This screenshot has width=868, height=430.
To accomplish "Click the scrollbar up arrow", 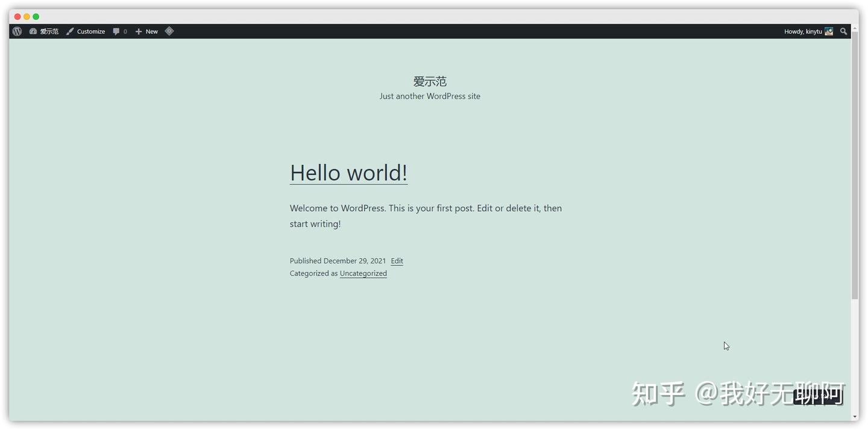I will [x=855, y=28].
